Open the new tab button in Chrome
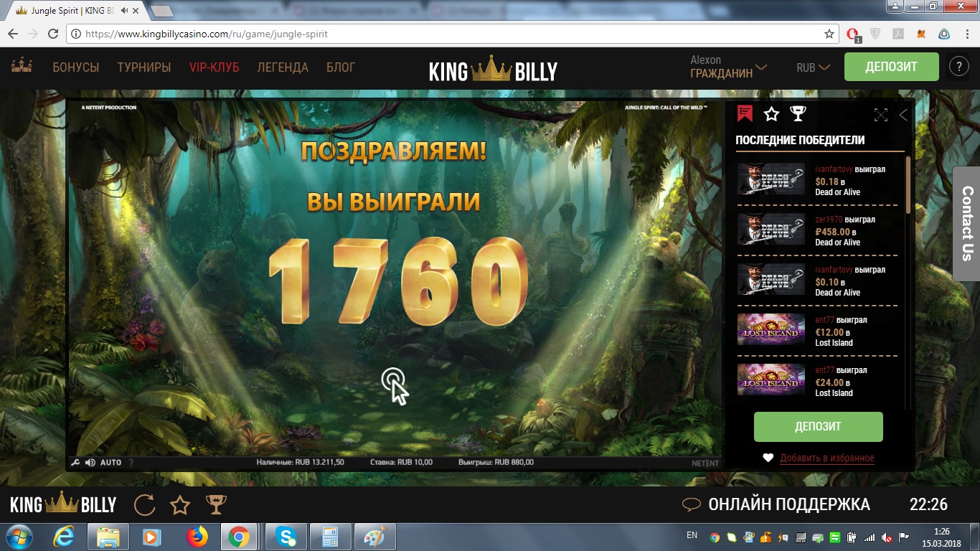 point(163,11)
